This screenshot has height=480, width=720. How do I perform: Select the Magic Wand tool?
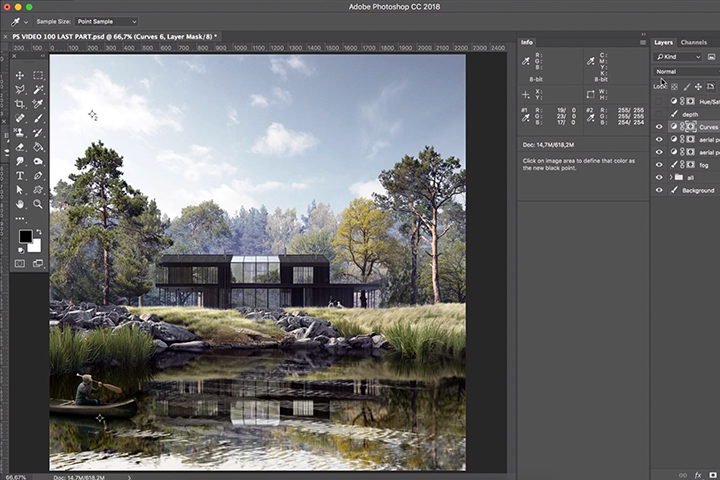(38, 90)
